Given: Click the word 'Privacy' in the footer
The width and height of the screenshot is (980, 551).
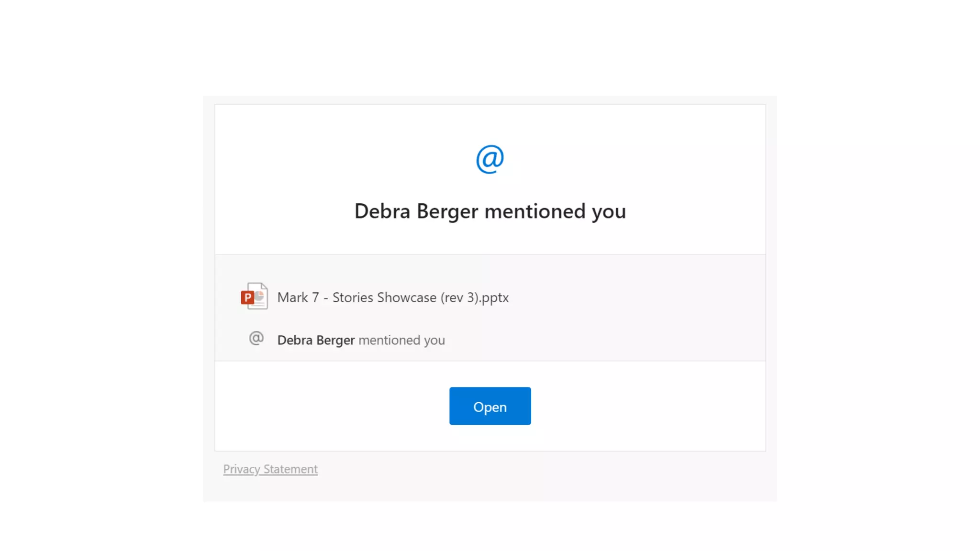Looking at the screenshot, I should tap(242, 469).
